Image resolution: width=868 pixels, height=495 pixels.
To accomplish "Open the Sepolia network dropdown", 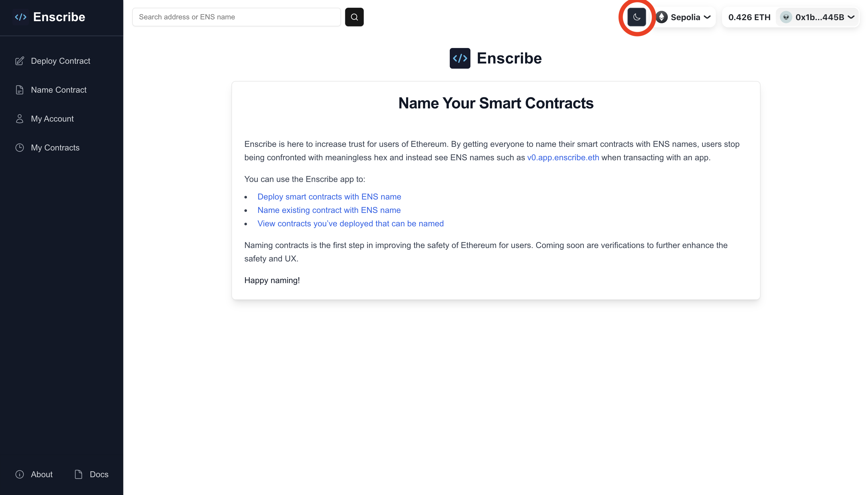I will click(x=685, y=17).
